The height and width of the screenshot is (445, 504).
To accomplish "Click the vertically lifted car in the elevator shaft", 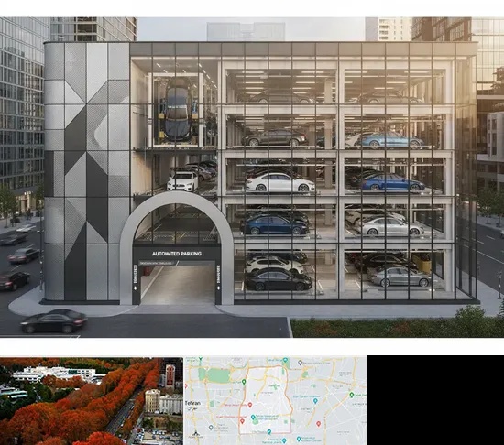I will point(177,109).
